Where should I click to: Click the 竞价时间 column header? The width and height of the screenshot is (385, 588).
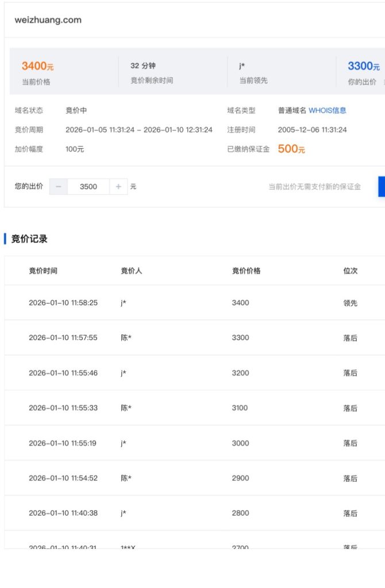pos(43,270)
